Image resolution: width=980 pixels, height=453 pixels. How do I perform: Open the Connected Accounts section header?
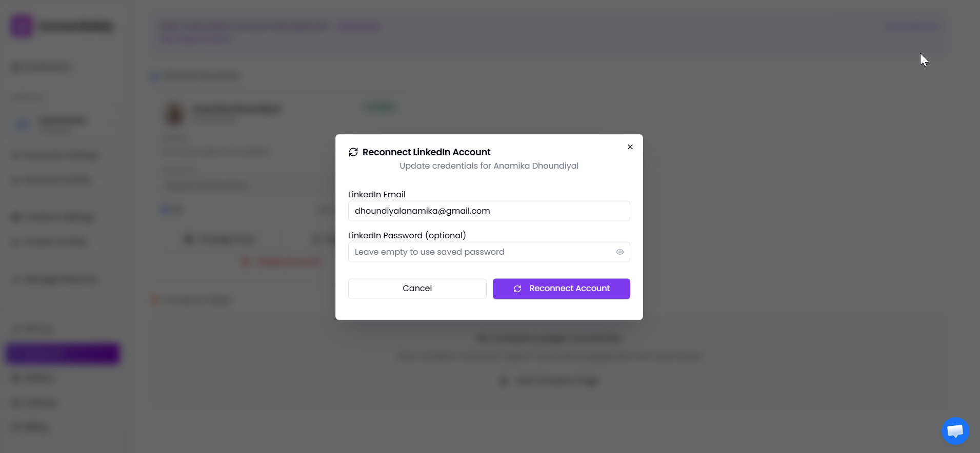coord(200,75)
